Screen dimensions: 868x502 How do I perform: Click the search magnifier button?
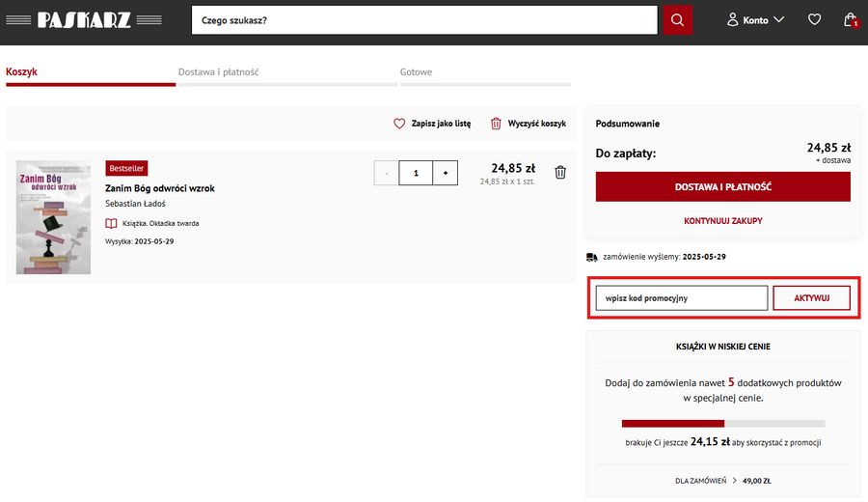pyautogui.click(x=677, y=20)
